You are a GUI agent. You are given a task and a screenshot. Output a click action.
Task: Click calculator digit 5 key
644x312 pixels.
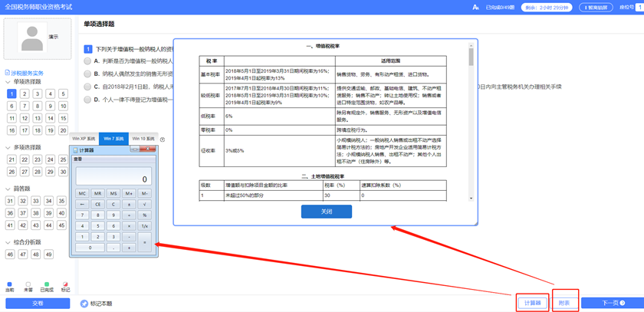(x=98, y=226)
